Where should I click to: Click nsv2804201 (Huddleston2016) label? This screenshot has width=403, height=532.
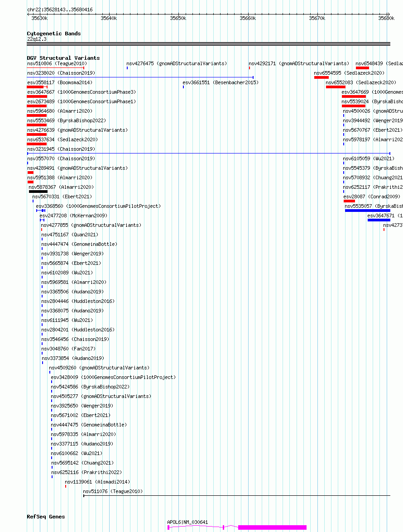tap(78, 330)
